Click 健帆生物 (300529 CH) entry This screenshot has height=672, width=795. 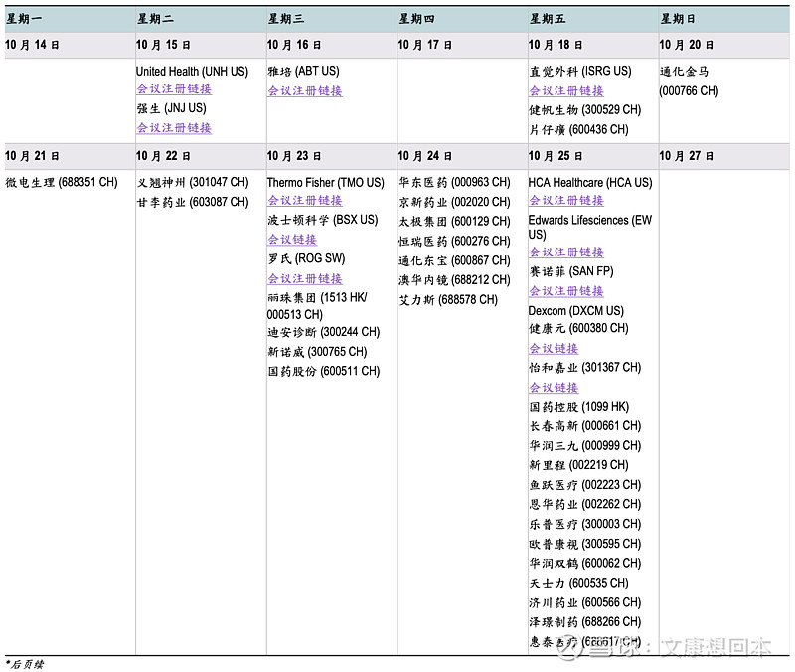coord(585,110)
